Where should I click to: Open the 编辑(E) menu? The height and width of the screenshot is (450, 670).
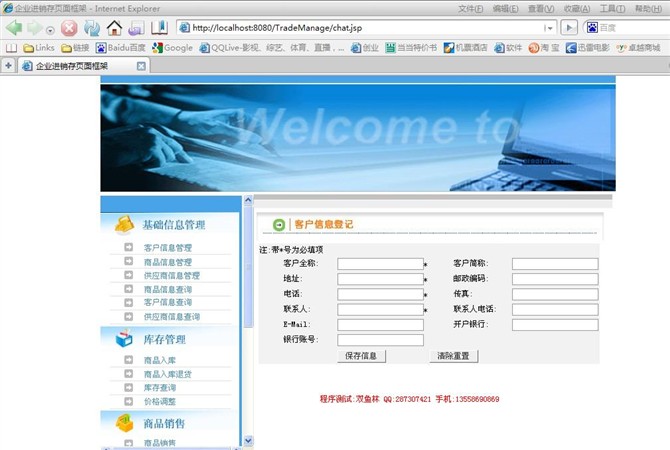pyautogui.click(x=505, y=9)
